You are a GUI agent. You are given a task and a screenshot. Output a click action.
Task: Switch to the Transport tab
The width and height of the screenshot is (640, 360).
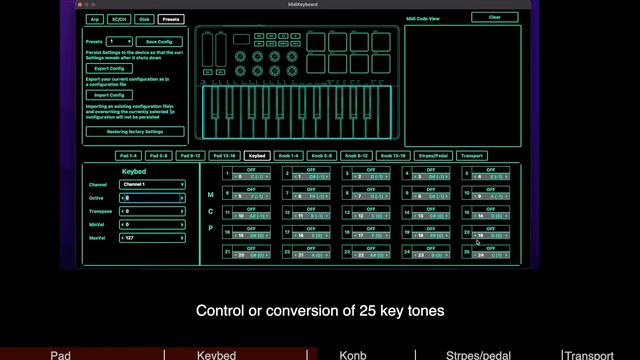(472, 156)
